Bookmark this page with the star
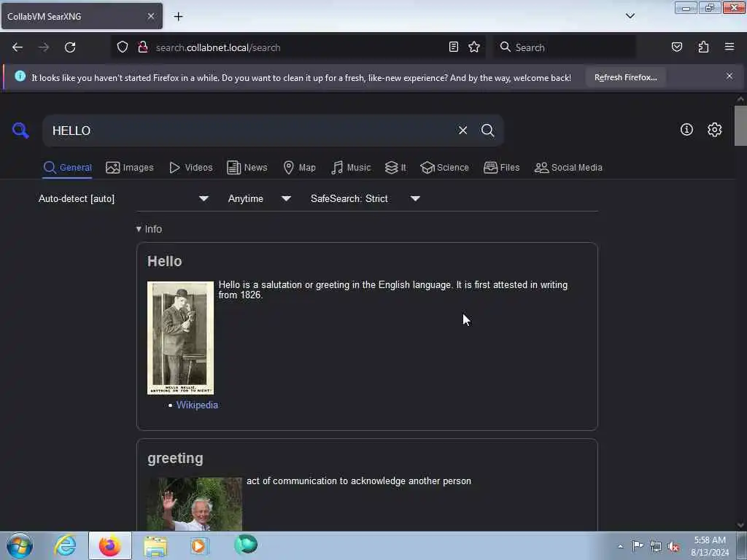Image resolution: width=747 pixels, height=560 pixels. pyautogui.click(x=474, y=47)
